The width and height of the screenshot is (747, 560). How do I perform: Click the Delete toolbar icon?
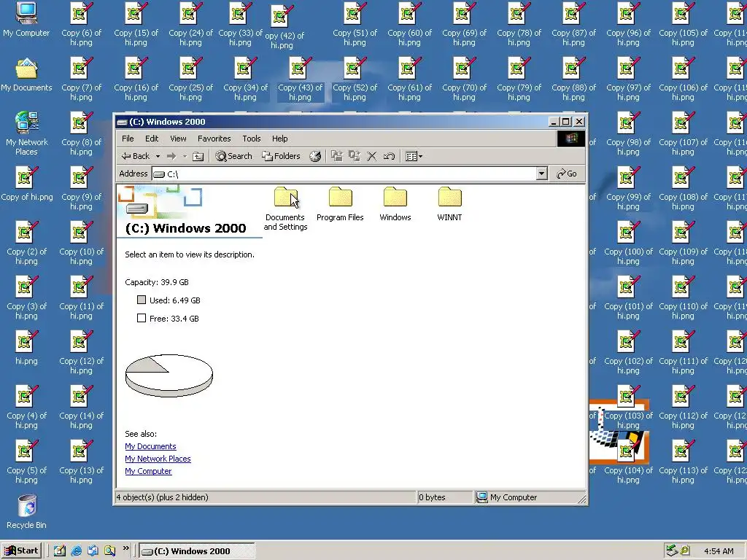371,156
